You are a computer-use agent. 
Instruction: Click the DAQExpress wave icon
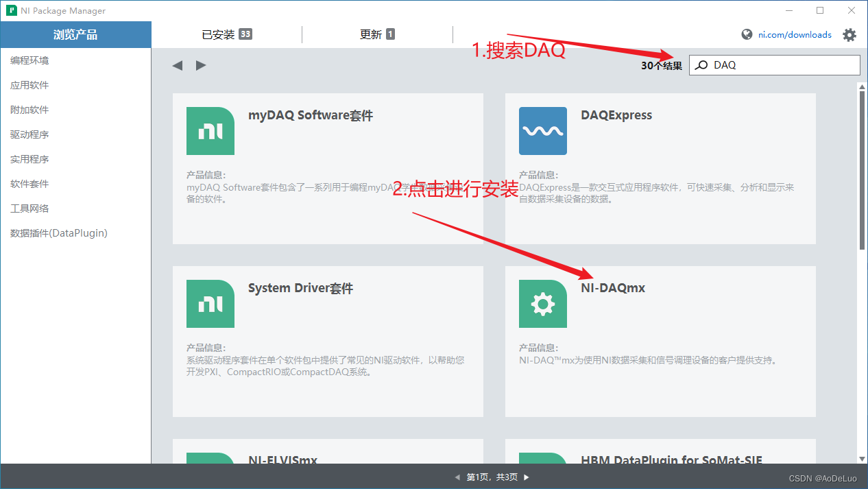543,131
